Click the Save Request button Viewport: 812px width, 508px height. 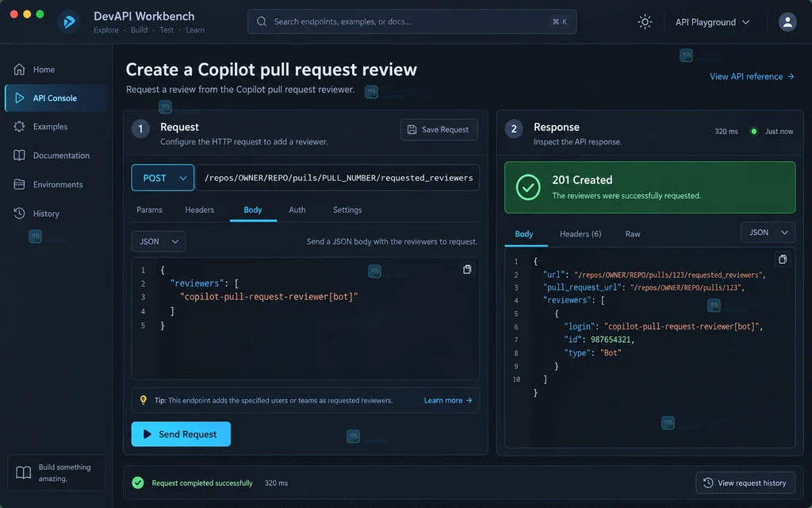tap(439, 129)
